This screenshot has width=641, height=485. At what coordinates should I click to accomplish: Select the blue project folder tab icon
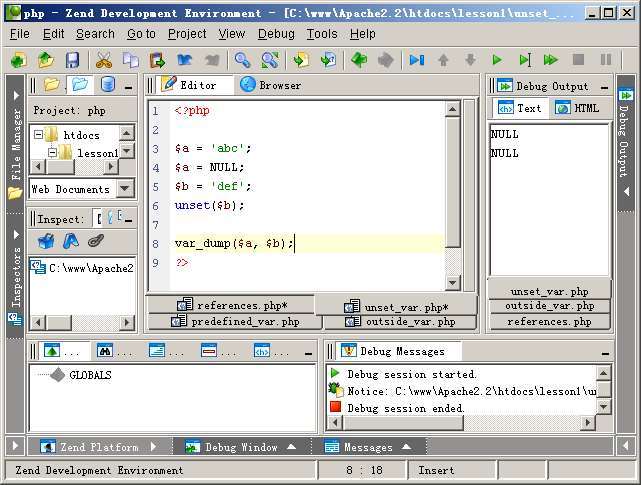point(80,85)
